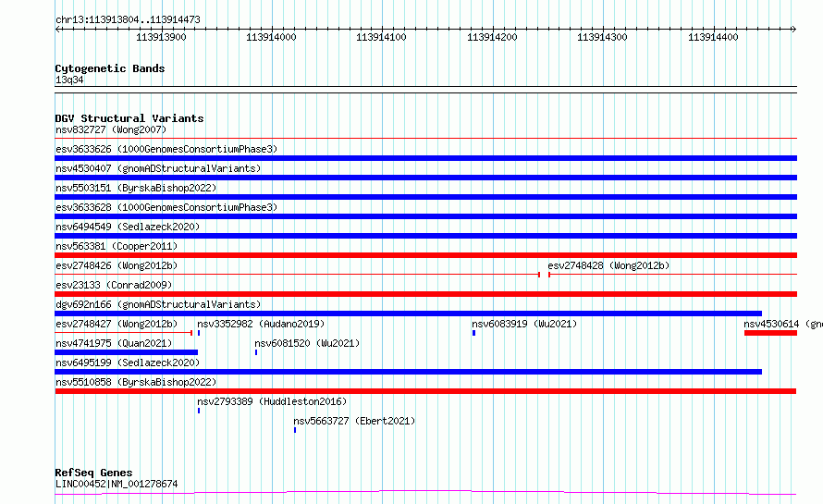Image resolution: width=823 pixels, height=504 pixels.
Task: Click the 13q34 cytogenetic band label
Action: [x=69, y=80]
